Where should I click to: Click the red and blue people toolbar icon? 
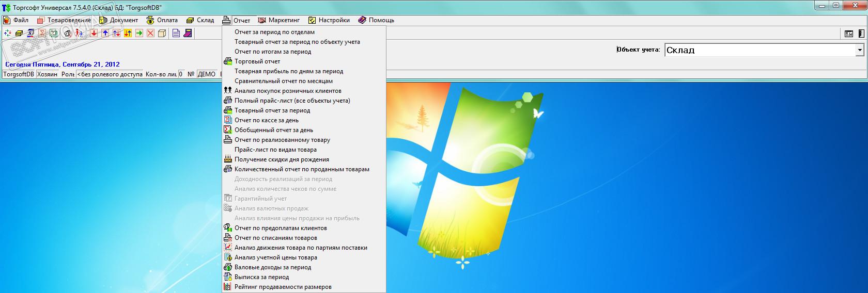click(x=79, y=33)
